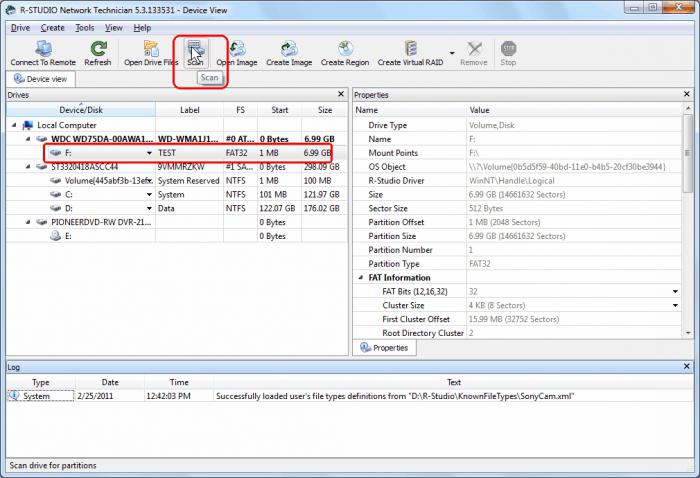
Task: Select the D: Data volume row
Action: point(177,208)
